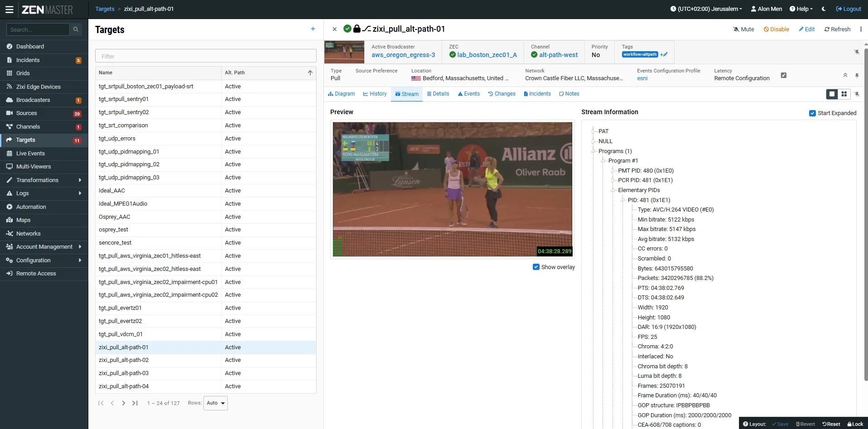The height and width of the screenshot is (429, 868).
Task: Switch to the History tab
Action: coord(375,94)
